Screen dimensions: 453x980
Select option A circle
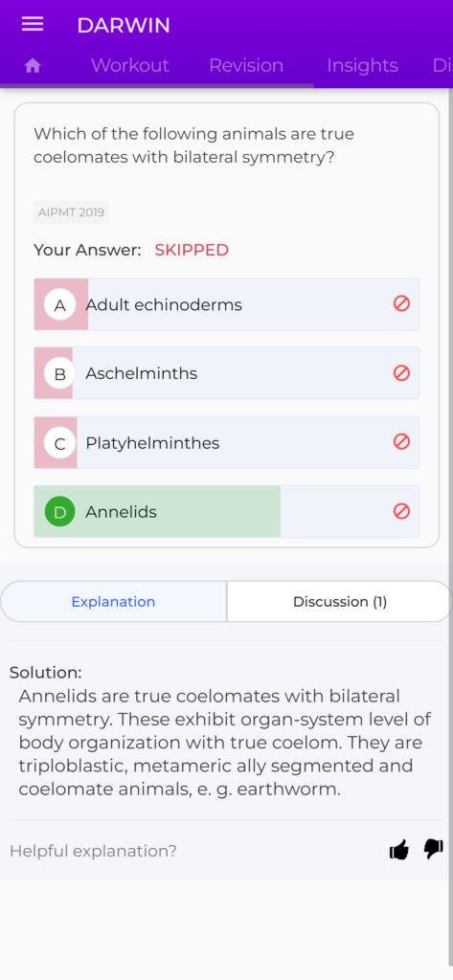(x=60, y=305)
